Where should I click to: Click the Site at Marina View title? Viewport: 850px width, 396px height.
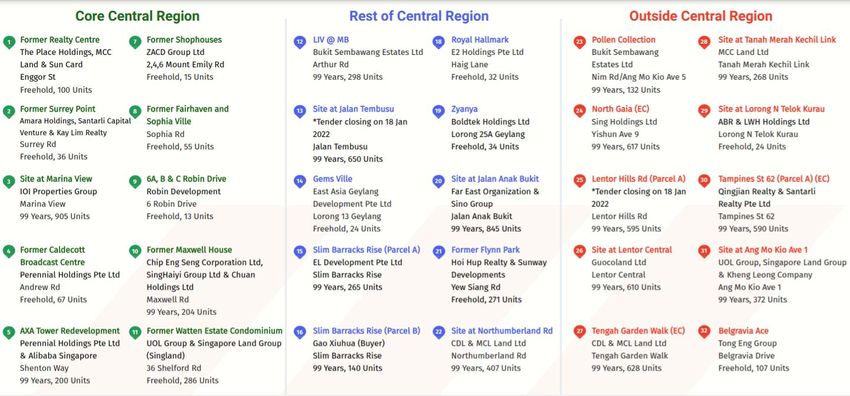56,179
